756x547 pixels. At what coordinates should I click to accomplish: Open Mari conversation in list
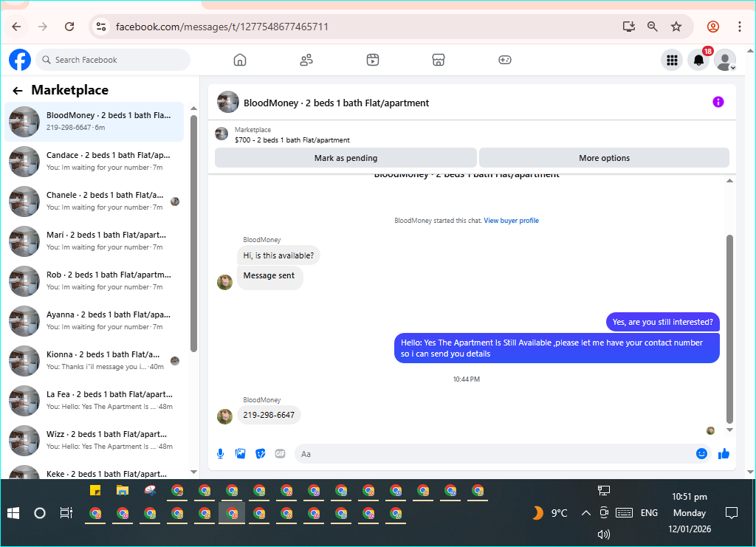pyautogui.click(x=94, y=241)
